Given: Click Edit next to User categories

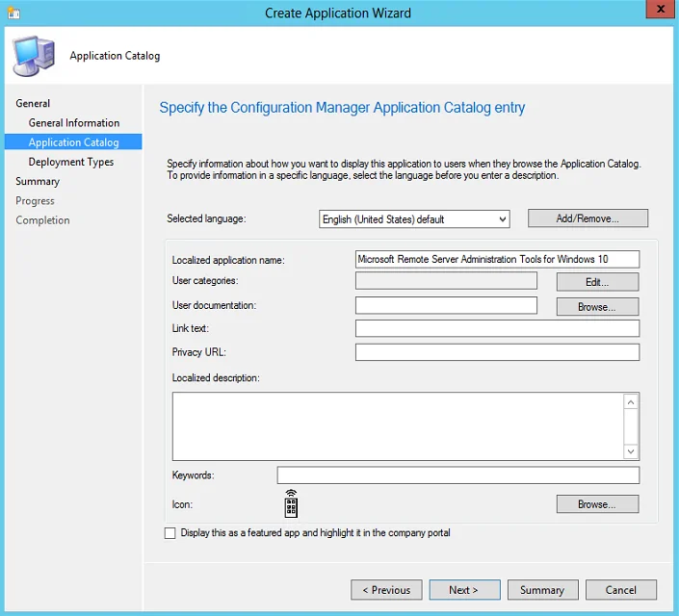Looking at the screenshot, I should click(597, 282).
